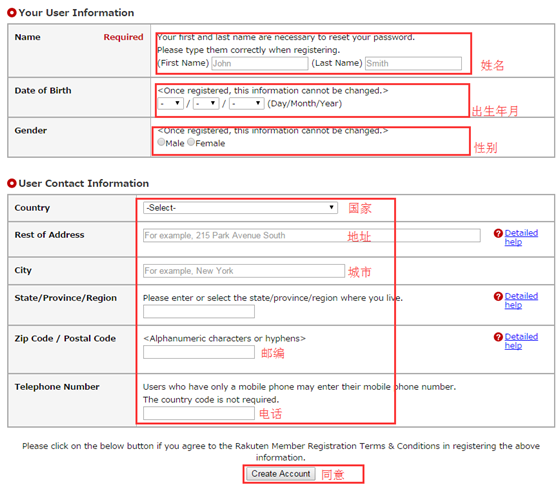The height and width of the screenshot is (487, 558).
Task: Open Detailed help link for state/province
Action: coord(521,300)
